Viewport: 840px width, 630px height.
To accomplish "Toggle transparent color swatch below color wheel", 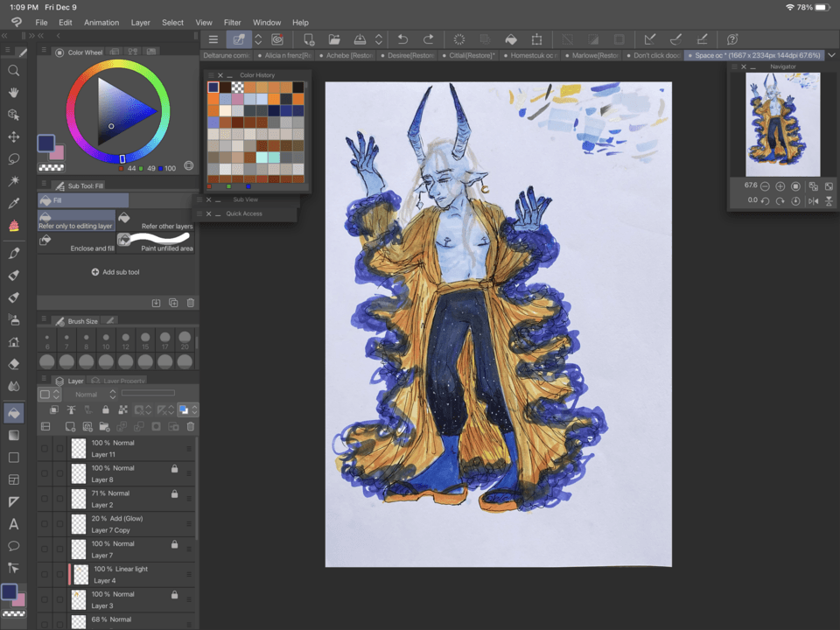I will click(x=51, y=168).
